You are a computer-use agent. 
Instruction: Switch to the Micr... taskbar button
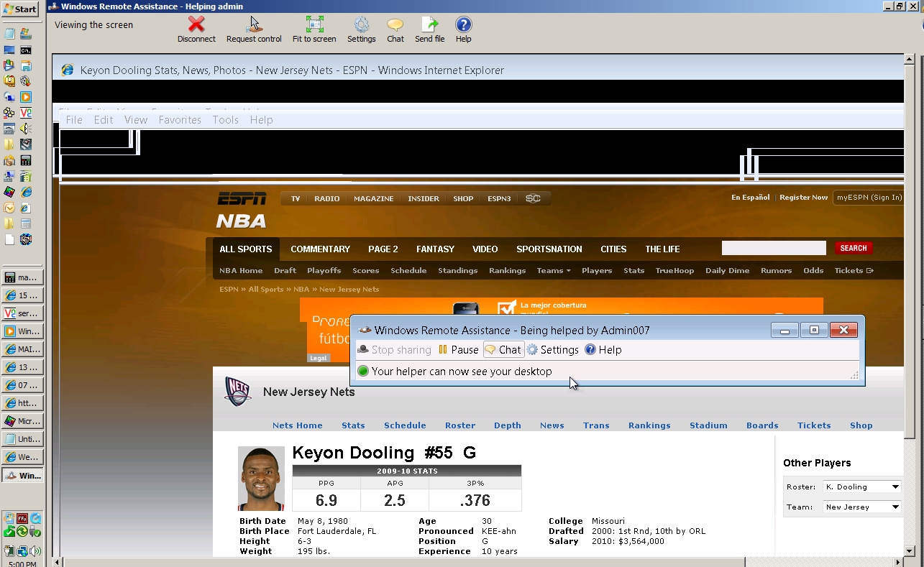[x=22, y=421]
